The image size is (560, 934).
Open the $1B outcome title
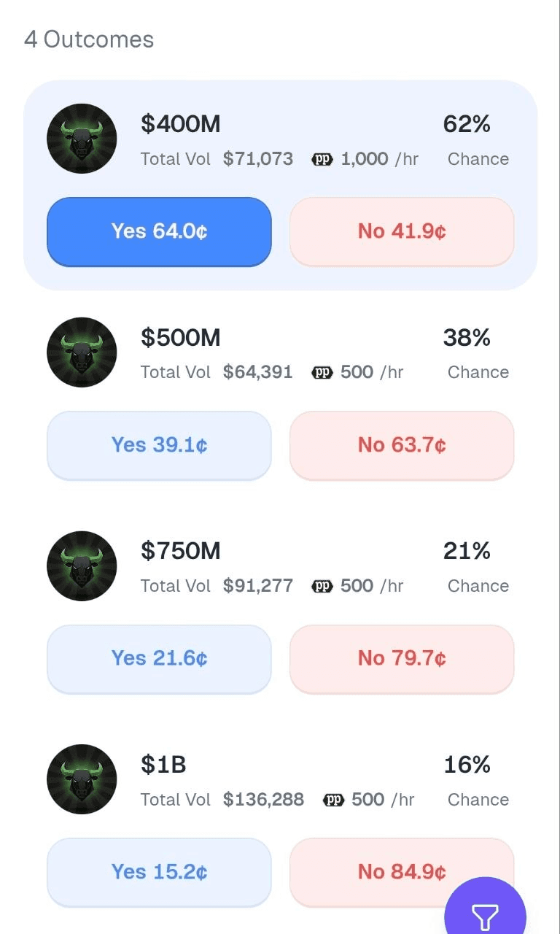[164, 765]
